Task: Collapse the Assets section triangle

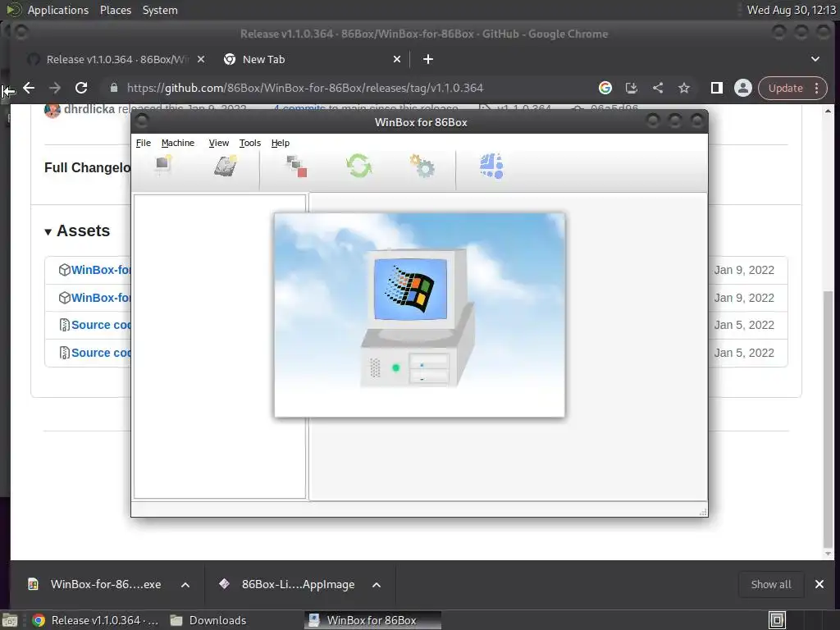Action: tap(48, 231)
